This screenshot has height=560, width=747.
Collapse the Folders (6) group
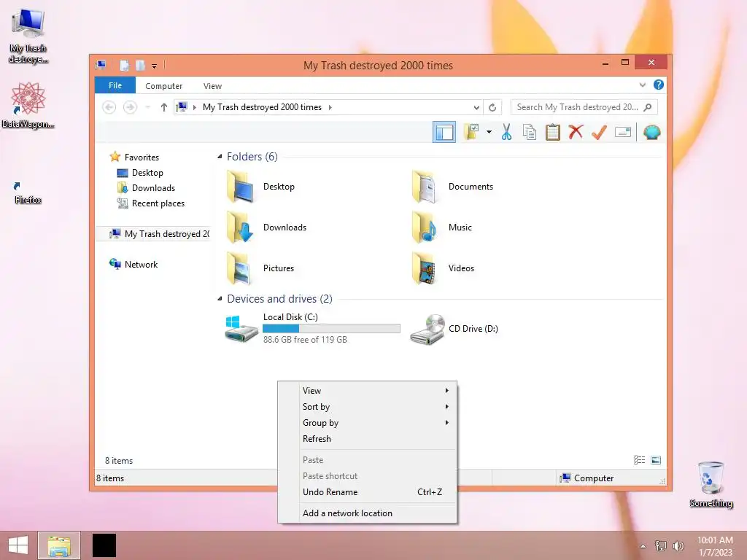220,157
